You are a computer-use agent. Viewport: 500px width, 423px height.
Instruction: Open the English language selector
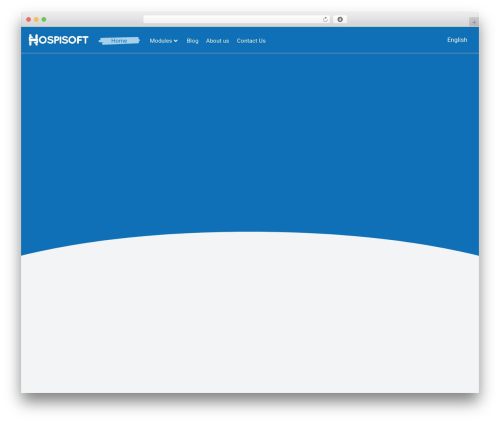tap(457, 40)
